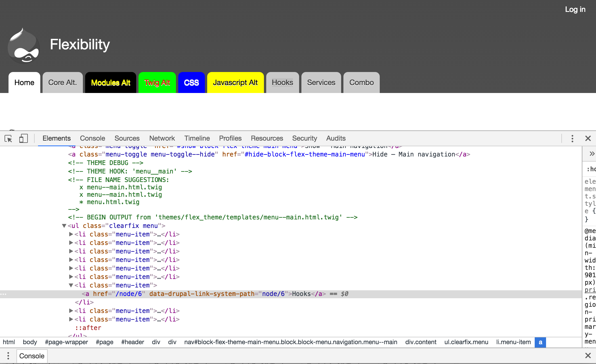Open the Resources tab

(267, 138)
